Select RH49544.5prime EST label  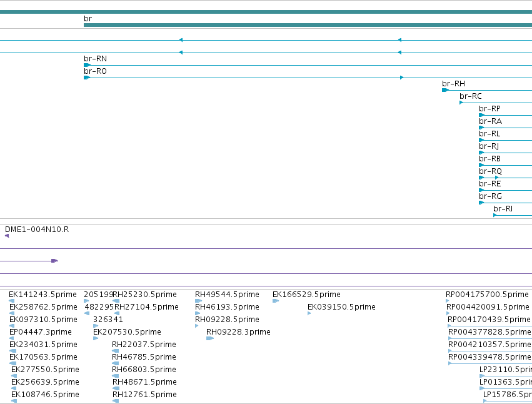(227, 295)
